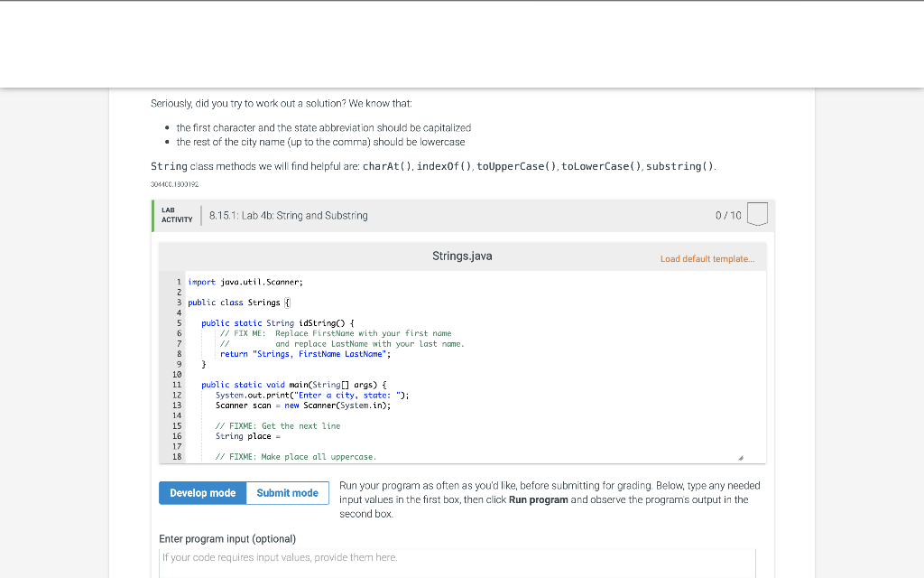Click the bullet about first character capitalized
Viewport: 924px width, 578px height.
point(324,128)
